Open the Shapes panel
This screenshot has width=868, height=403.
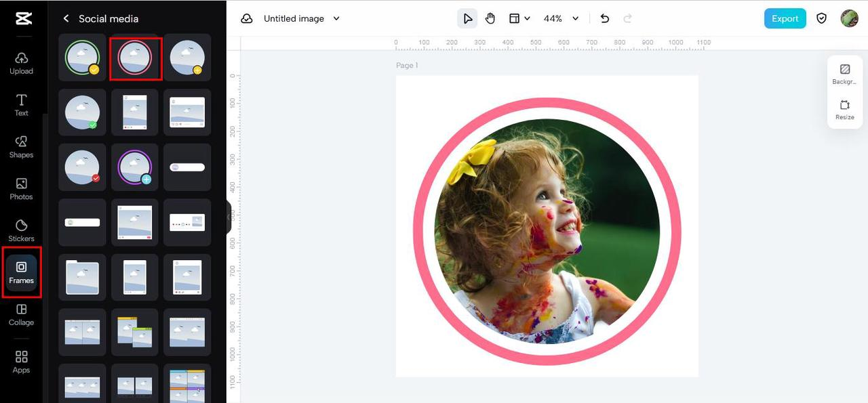21,147
